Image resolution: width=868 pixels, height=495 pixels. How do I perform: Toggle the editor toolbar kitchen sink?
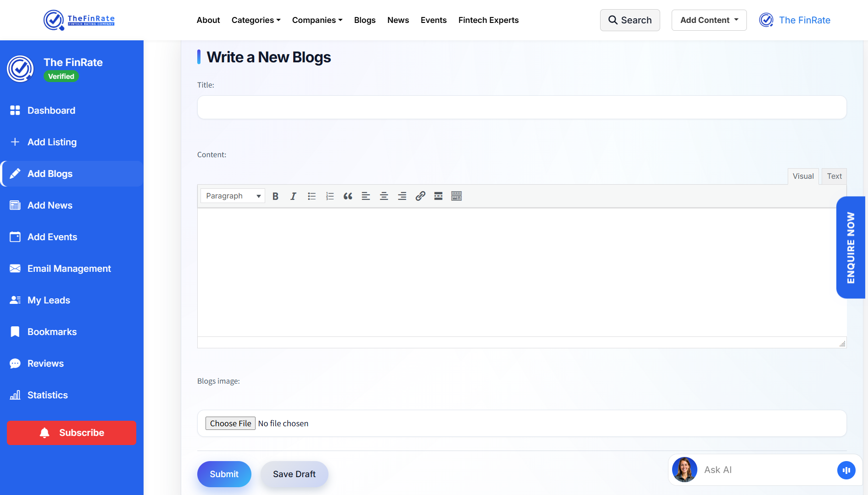456,196
